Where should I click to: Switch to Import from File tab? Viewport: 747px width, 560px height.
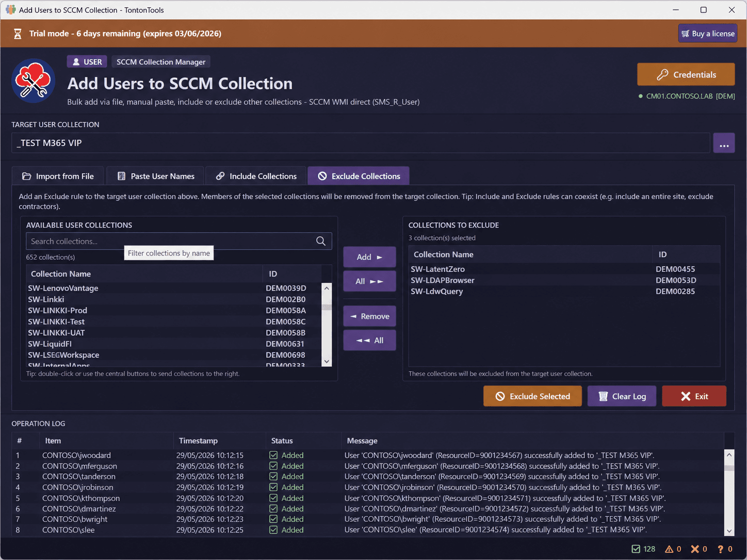[x=58, y=176]
